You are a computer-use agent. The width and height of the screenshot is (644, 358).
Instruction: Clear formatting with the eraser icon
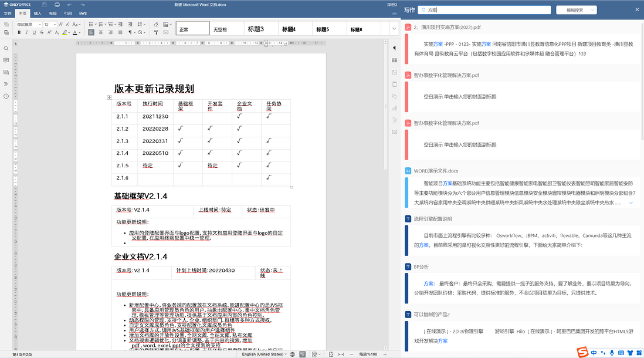click(x=156, y=24)
